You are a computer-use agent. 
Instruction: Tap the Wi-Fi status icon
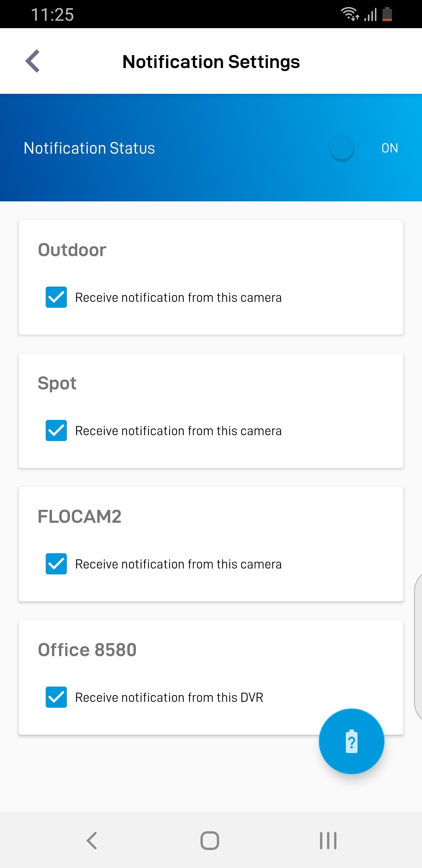[350, 14]
